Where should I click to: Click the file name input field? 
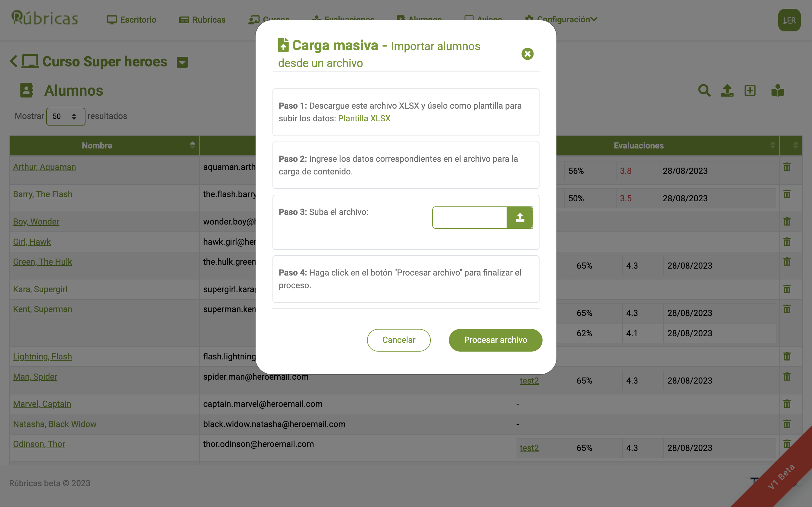[469, 218]
